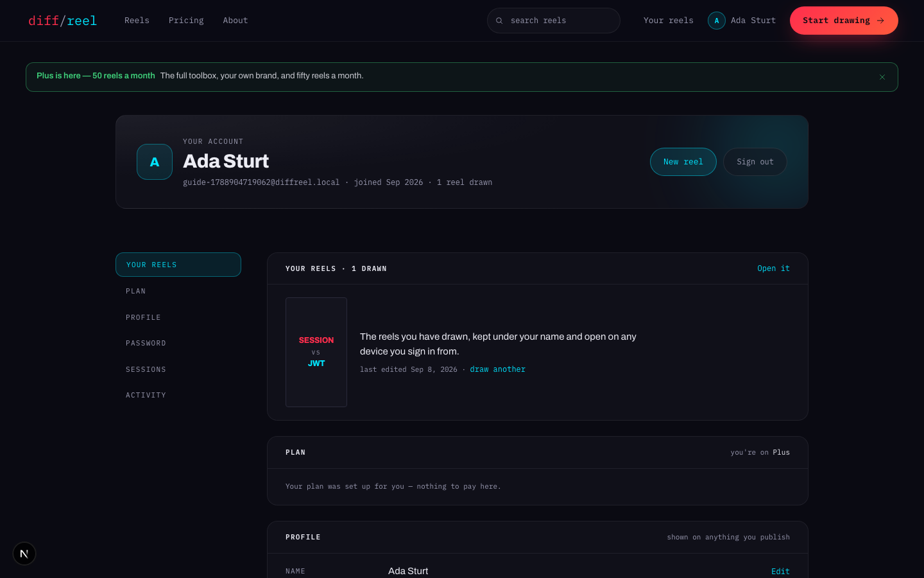Viewport: 924px width, 578px height.
Task: Click 'shown on anything you publish' text
Action: click(x=728, y=537)
